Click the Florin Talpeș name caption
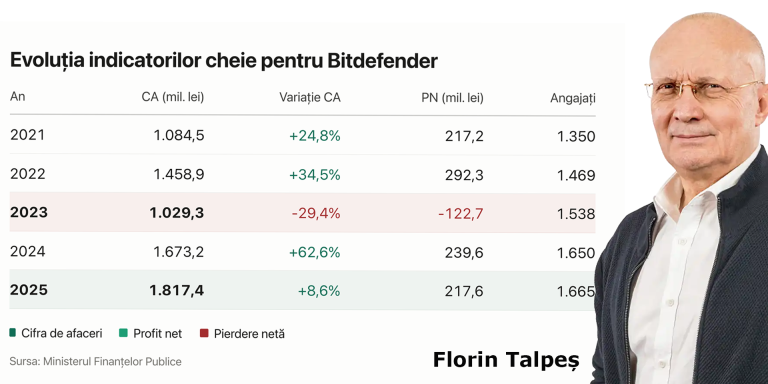Image resolution: width=768 pixels, height=384 pixels. (x=506, y=360)
